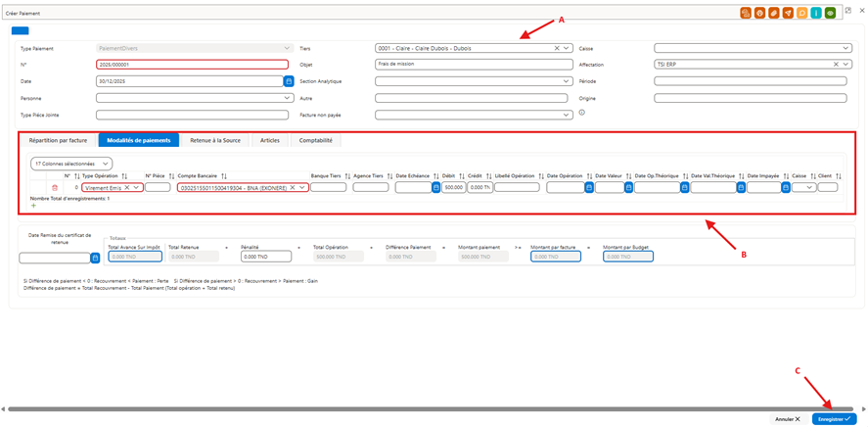The image size is (868, 427).
Task: Click the Pénalité amount field
Action: 266,257
